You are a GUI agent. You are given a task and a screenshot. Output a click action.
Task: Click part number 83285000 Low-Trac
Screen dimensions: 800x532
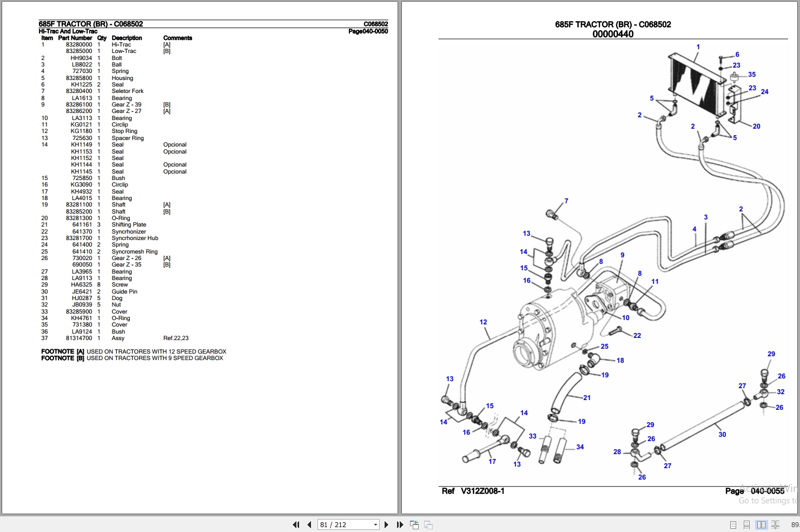tap(79, 51)
